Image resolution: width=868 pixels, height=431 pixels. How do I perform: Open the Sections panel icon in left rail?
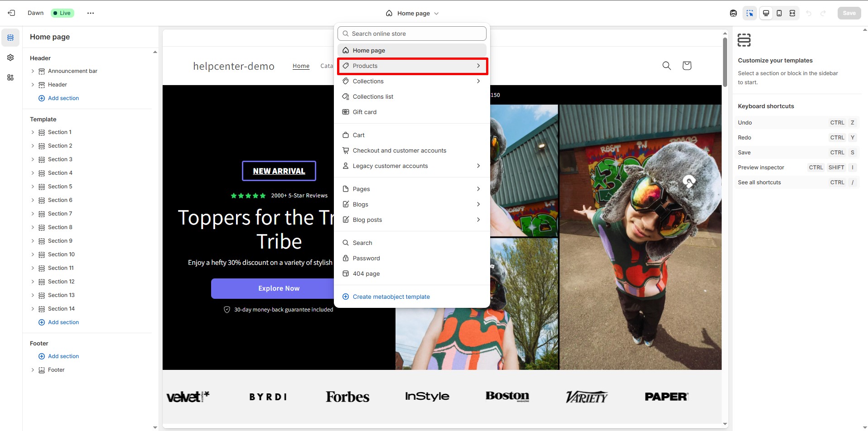[x=10, y=38]
